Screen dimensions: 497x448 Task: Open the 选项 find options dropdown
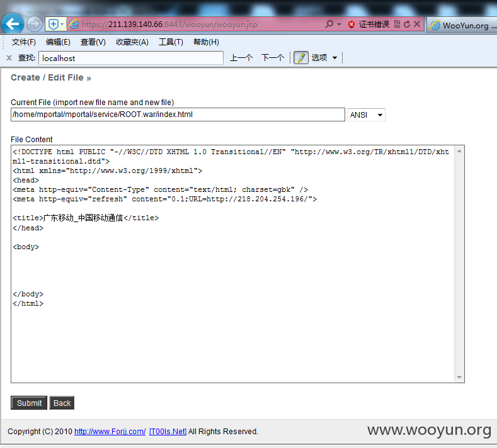[324, 58]
